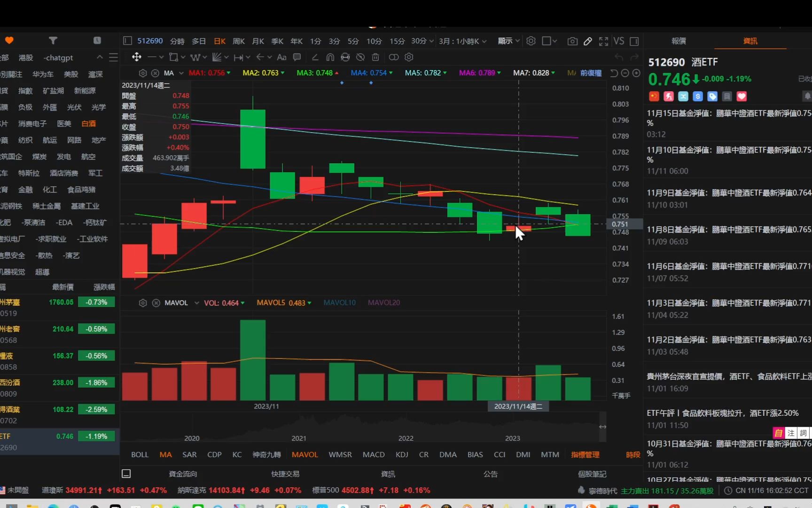Open the 個股筆記 notes link

coord(592,474)
